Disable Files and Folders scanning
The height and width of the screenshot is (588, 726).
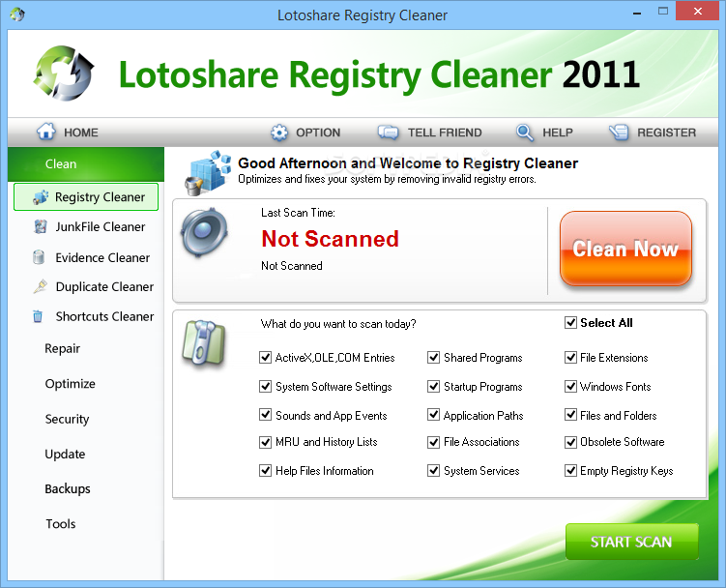(x=570, y=415)
